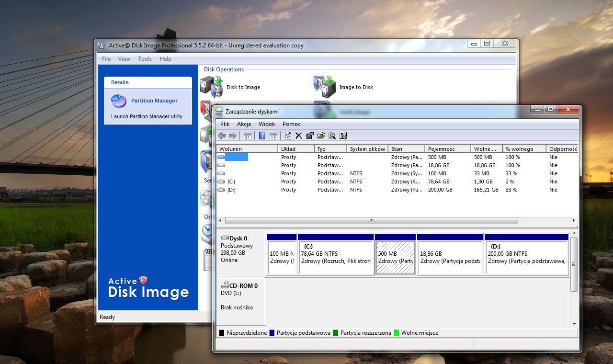Click the Disk to Image label

tap(243, 87)
